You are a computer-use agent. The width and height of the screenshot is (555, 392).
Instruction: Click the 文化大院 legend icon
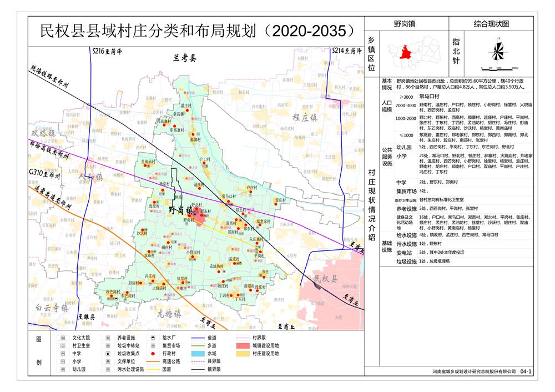pyautogui.click(x=63, y=338)
